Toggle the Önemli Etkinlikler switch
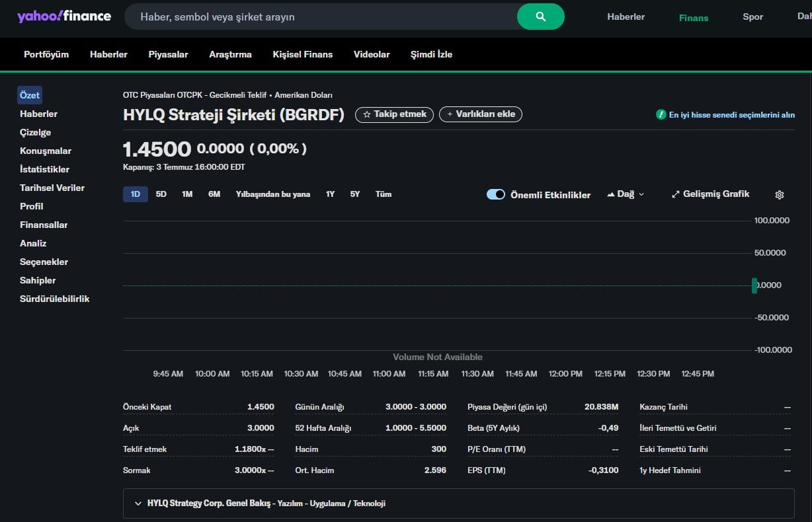The height and width of the screenshot is (522, 812). pos(496,194)
